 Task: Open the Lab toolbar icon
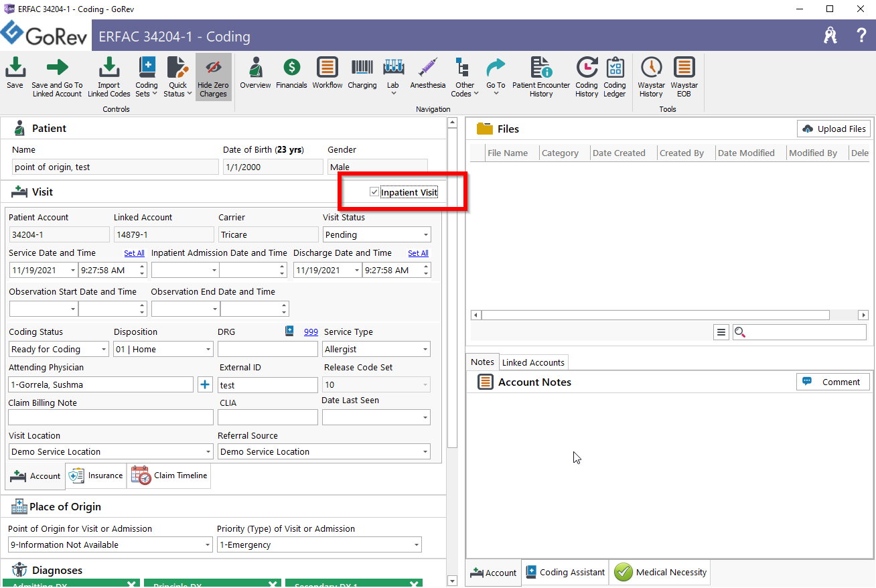(x=393, y=68)
